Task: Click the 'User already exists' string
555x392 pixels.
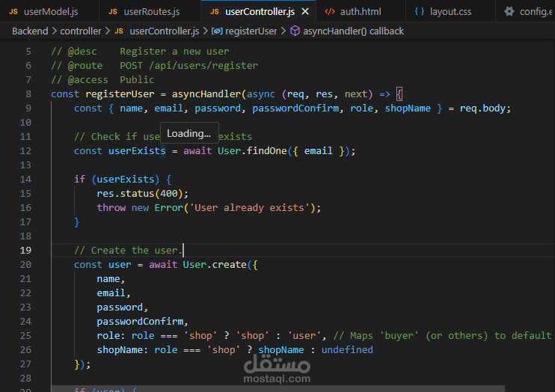Action: point(249,208)
